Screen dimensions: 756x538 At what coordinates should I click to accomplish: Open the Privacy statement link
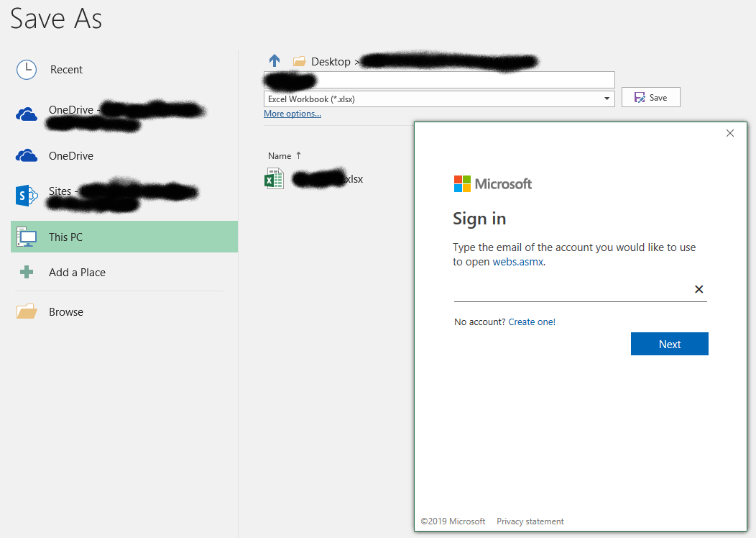click(x=530, y=521)
